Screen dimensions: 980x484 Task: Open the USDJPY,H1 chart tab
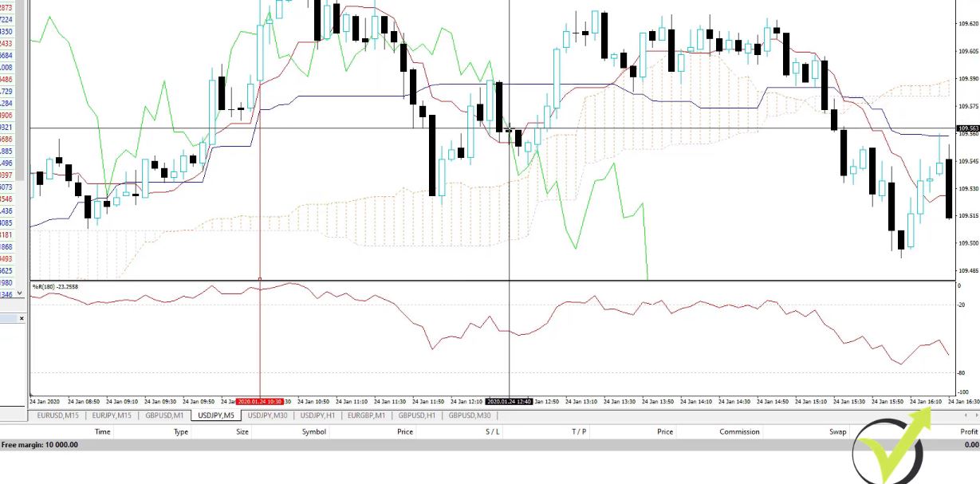[x=319, y=415]
